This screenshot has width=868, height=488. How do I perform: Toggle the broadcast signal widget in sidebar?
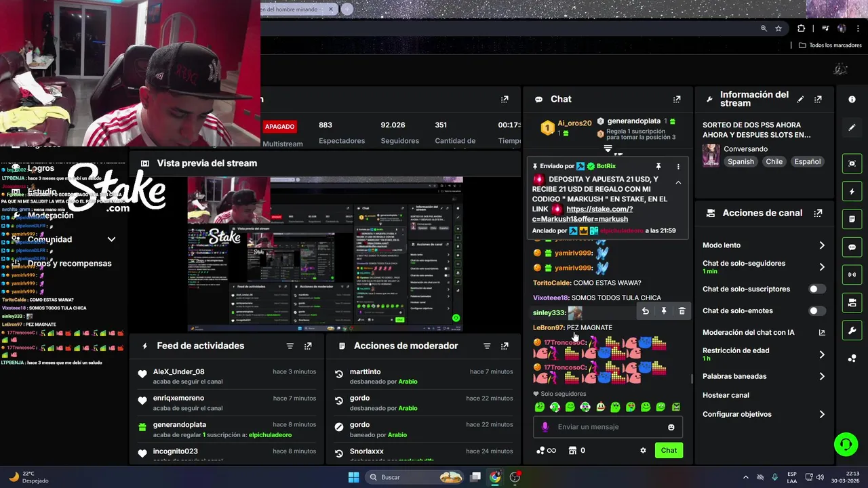click(852, 274)
